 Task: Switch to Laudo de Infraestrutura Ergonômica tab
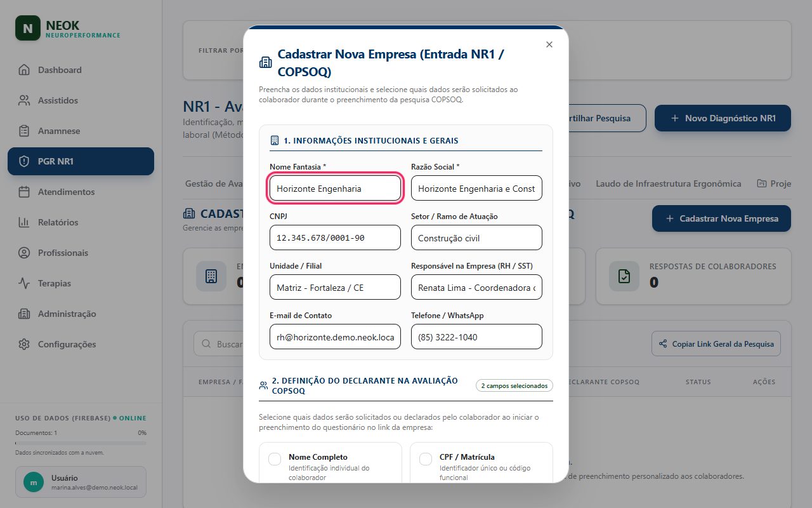coord(668,184)
